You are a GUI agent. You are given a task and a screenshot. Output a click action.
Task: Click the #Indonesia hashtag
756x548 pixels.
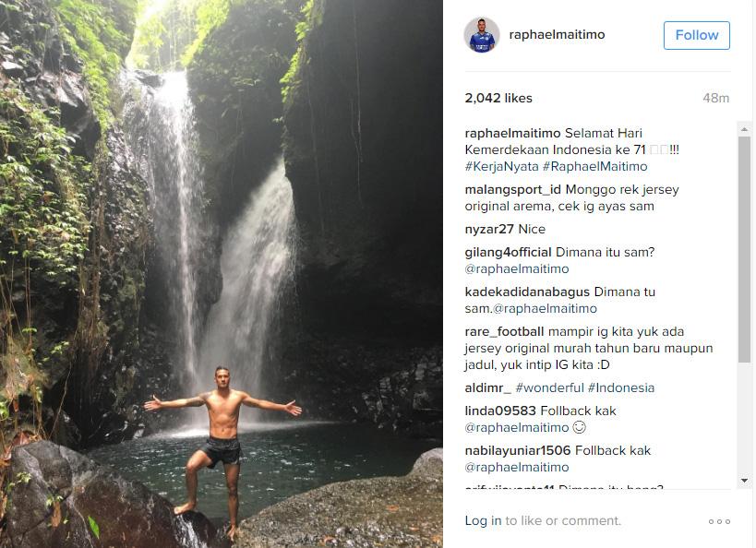point(621,388)
